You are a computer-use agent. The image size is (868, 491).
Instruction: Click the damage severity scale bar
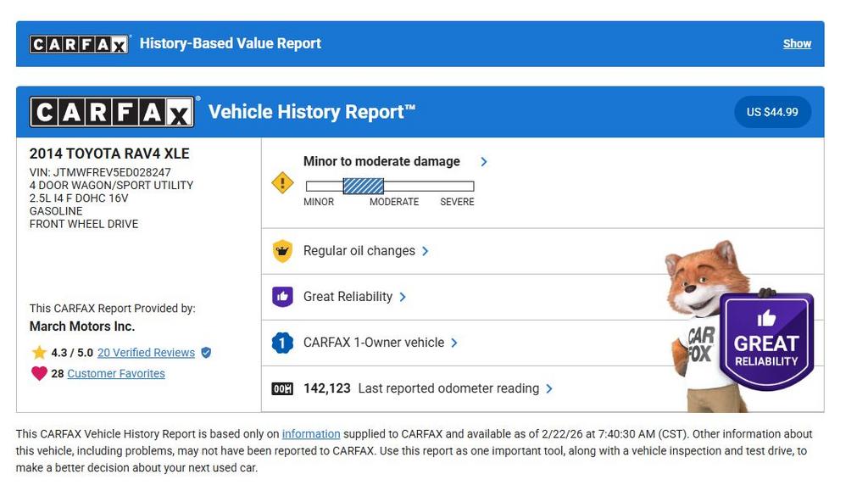coord(389,187)
